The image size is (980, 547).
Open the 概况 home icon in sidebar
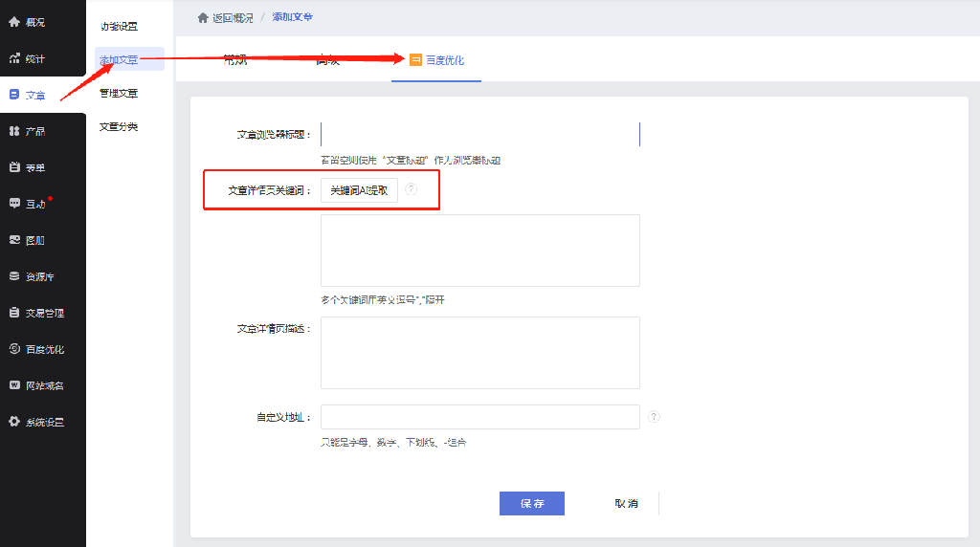[14, 22]
